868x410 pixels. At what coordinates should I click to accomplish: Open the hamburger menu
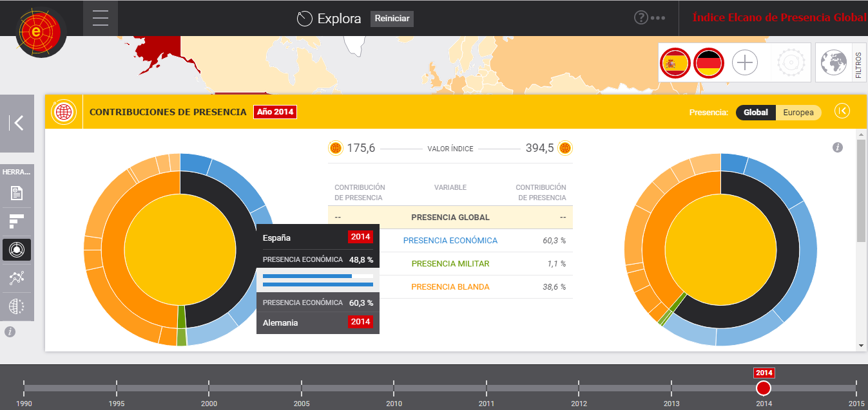(x=101, y=18)
